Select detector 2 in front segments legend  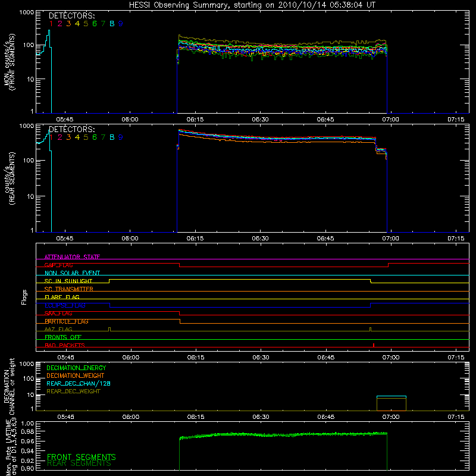(60, 24)
